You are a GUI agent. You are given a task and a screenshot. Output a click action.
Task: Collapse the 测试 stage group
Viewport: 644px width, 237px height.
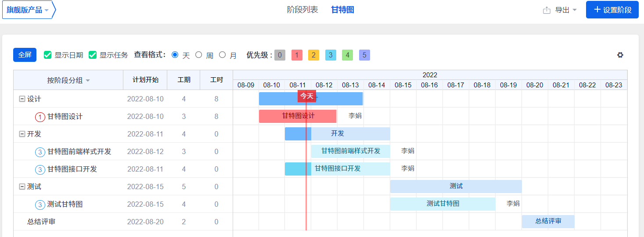tap(22, 187)
